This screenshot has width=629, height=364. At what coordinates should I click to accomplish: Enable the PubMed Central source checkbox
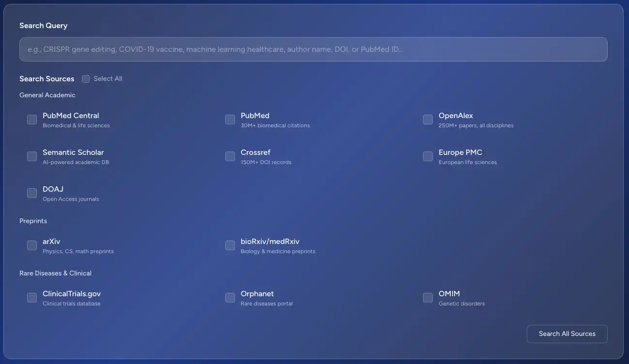click(32, 120)
